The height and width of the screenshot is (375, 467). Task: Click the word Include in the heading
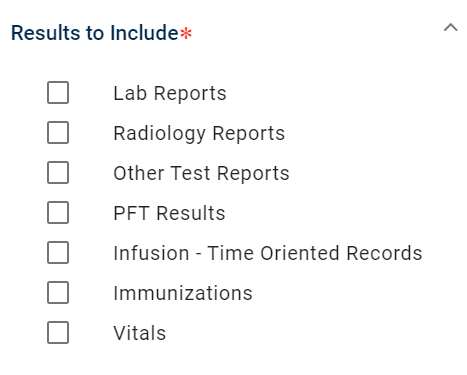[x=144, y=33]
